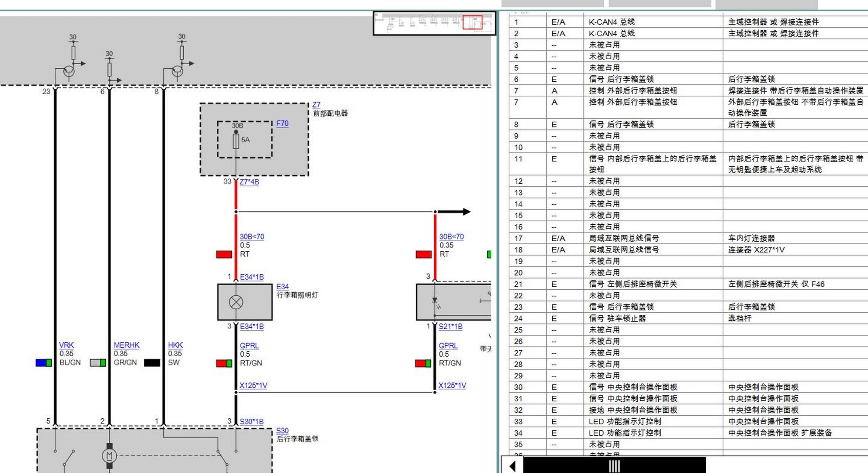
Task: Click the lamp symbol inside E34
Action: 236,302
